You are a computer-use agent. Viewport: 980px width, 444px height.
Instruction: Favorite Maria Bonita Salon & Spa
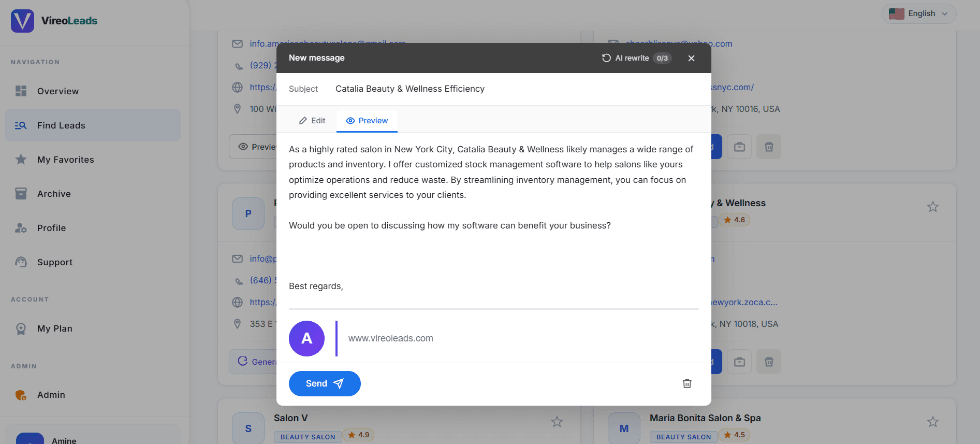[x=933, y=422]
